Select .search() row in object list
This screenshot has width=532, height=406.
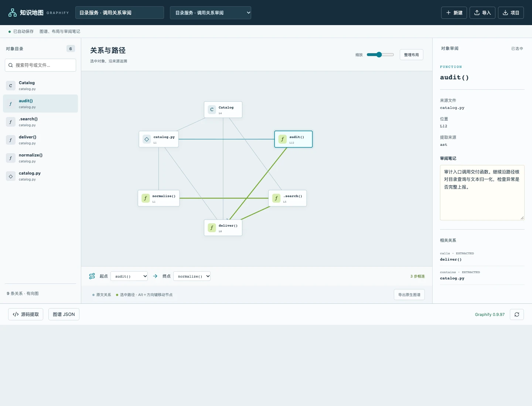[x=41, y=122]
